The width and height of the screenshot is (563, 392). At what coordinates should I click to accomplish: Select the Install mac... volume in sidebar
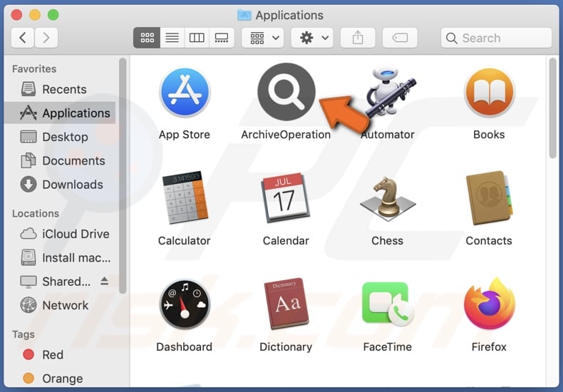60,258
